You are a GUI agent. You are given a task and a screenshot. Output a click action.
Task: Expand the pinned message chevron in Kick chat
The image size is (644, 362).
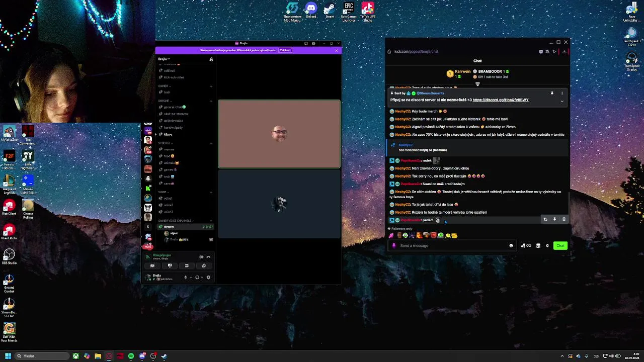coord(562,101)
